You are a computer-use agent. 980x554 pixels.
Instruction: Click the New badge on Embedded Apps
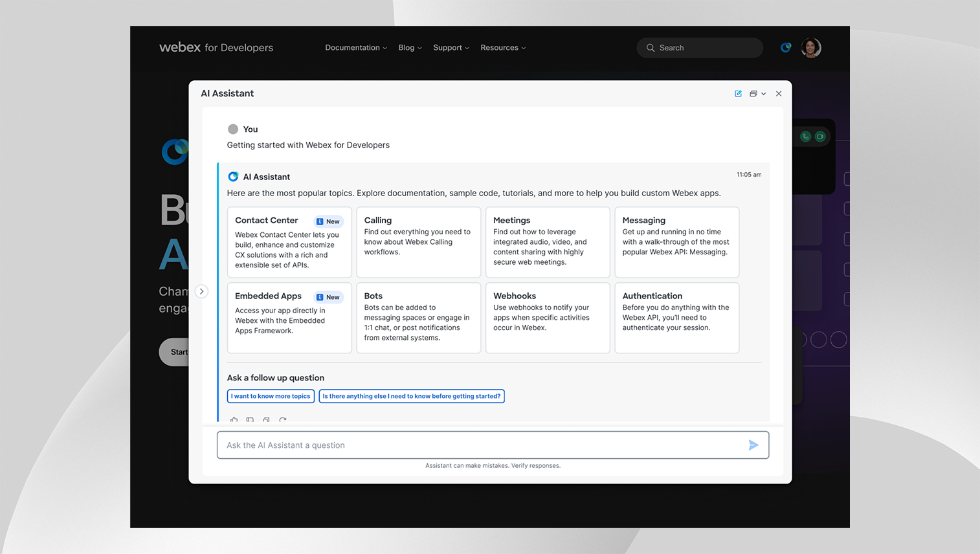click(x=328, y=297)
